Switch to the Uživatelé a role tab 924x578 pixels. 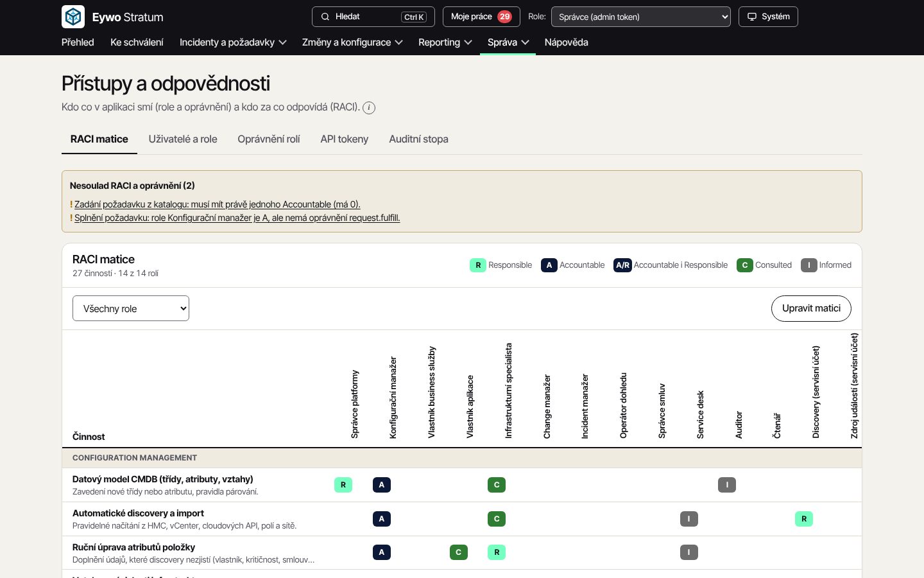click(183, 139)
